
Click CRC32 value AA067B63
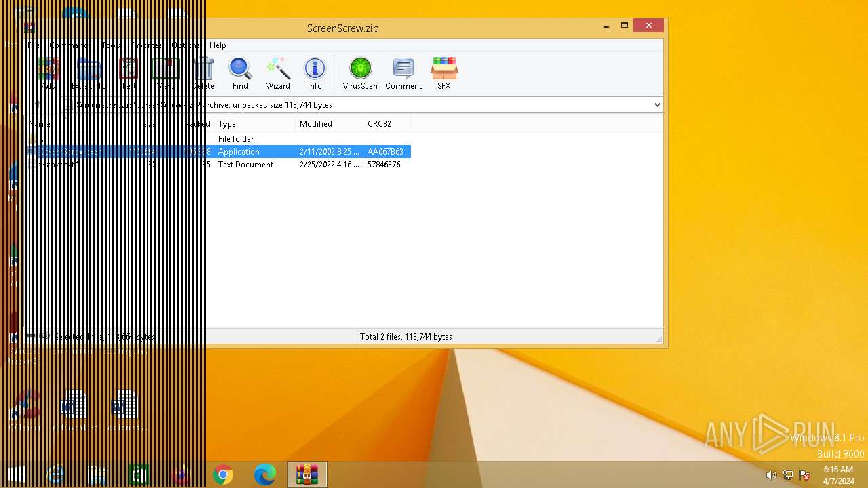(x=385, y=152)
